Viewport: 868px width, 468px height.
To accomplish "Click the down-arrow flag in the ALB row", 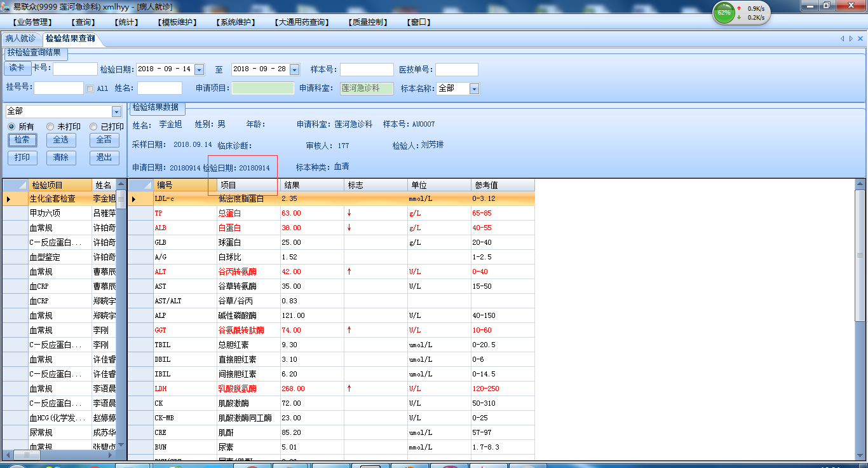I will [x=349, y=228].
